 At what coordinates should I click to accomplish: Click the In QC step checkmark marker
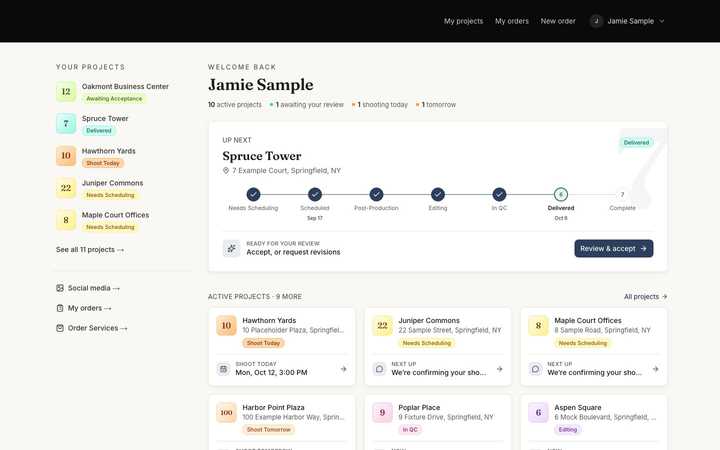tap(500, 195)
